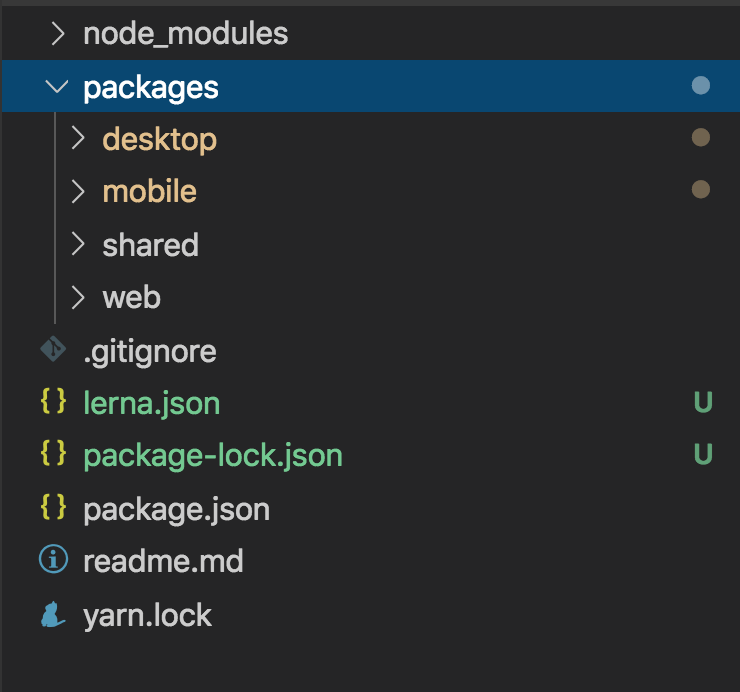This screenshot has height=692, width=740.
Task: Select the readme.md file
Action: 163,561
